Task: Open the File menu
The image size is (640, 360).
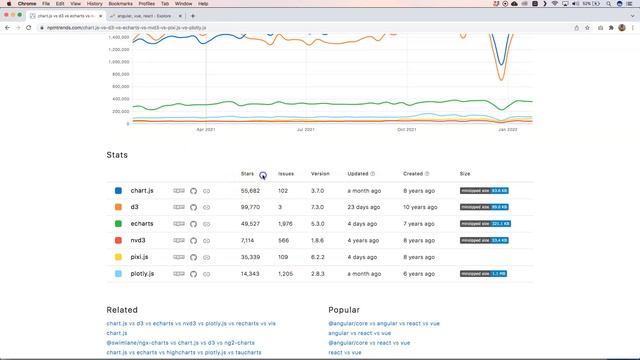Action: point(46,4)
